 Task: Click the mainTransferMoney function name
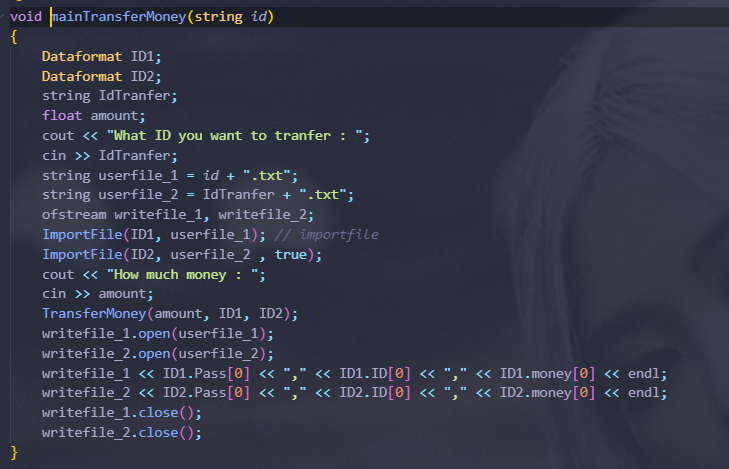click(x=119, y=17)
